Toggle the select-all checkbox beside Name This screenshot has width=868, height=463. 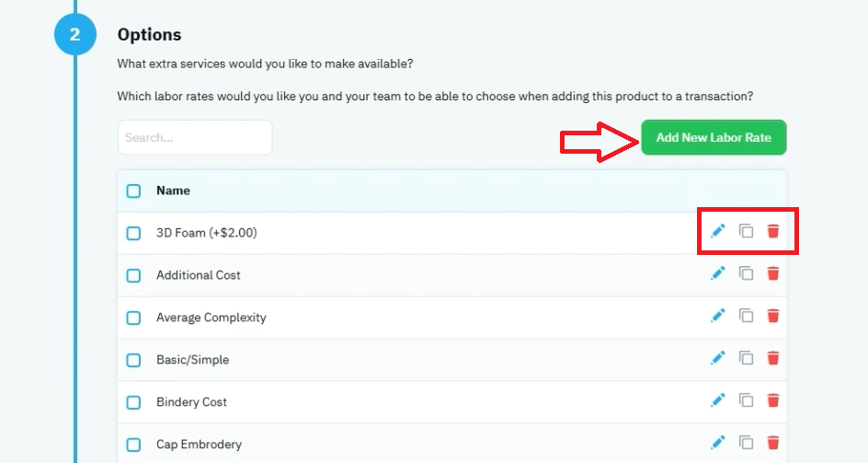point(133,191)
